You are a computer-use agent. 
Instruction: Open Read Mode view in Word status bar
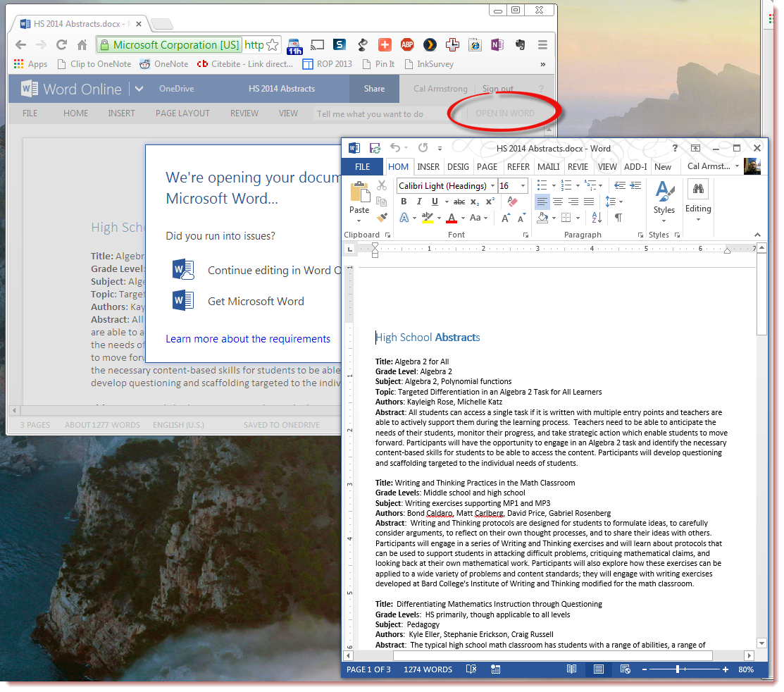[x=571, y=669]
